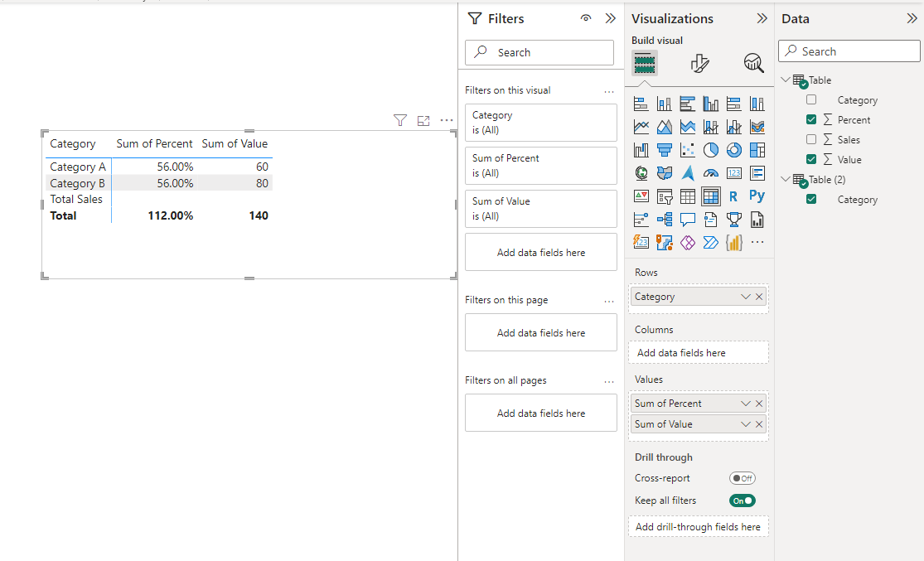Click the visual's filter funnel icon

400,120
